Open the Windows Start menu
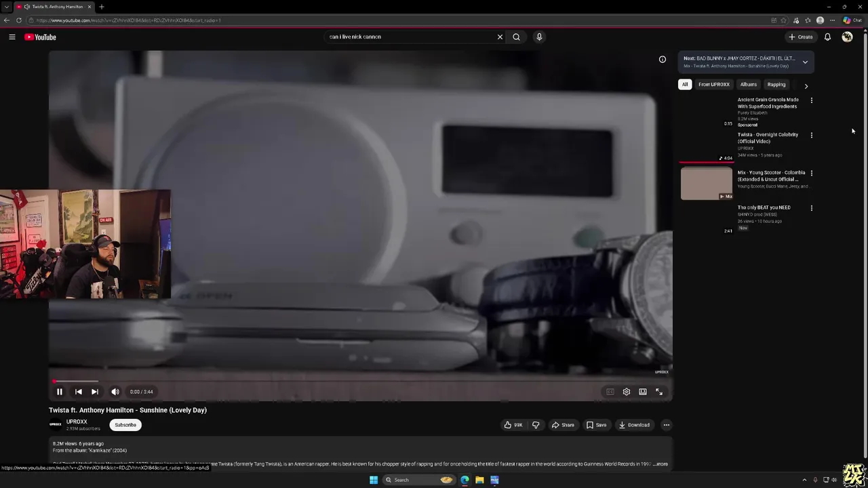Screen dimensions: 868x488 (374, 480)
